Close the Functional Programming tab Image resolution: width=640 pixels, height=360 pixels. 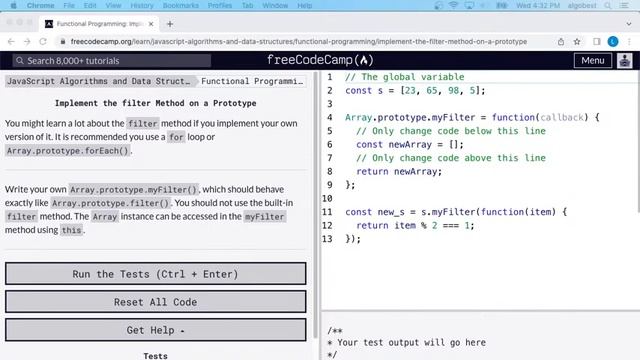click(x=151, y=24)
